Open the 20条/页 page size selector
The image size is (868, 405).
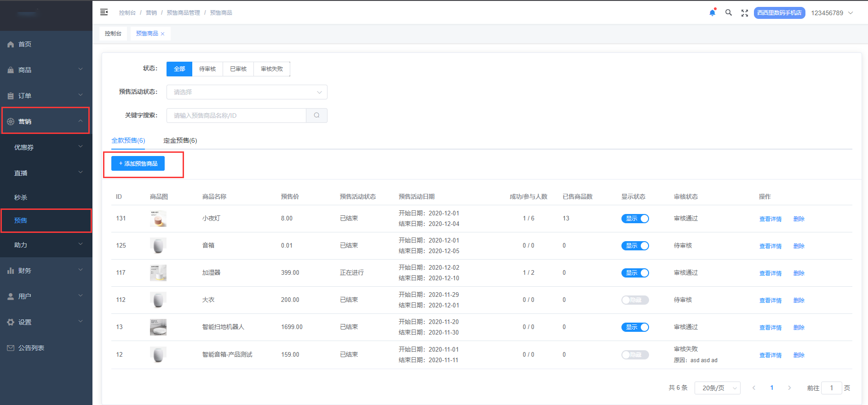[717, 388]
